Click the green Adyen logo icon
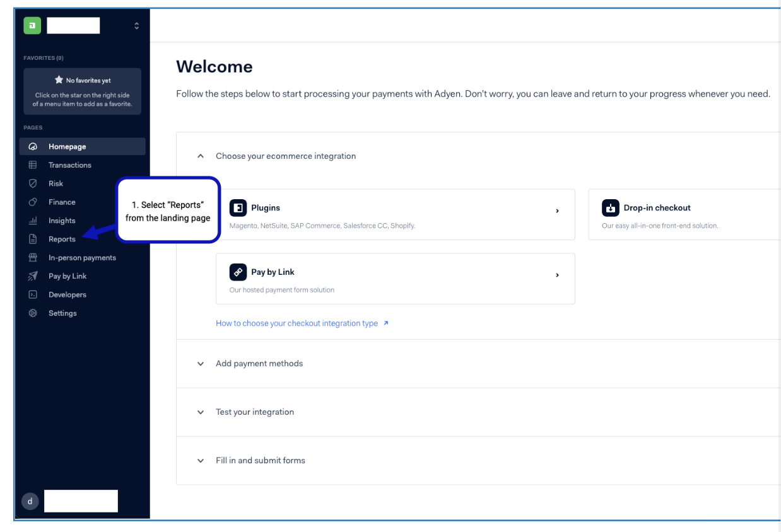 32,25
